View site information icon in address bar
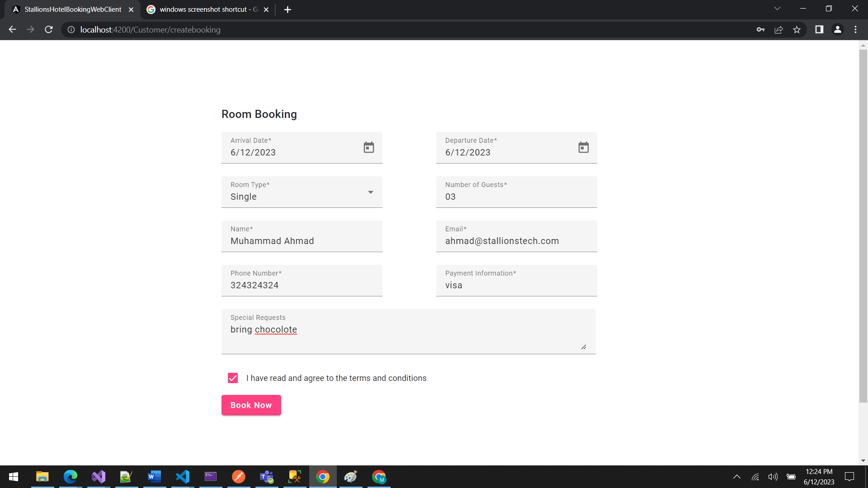Image resolution: width=868 pixels, height=488 pixels. click(71, 30)
